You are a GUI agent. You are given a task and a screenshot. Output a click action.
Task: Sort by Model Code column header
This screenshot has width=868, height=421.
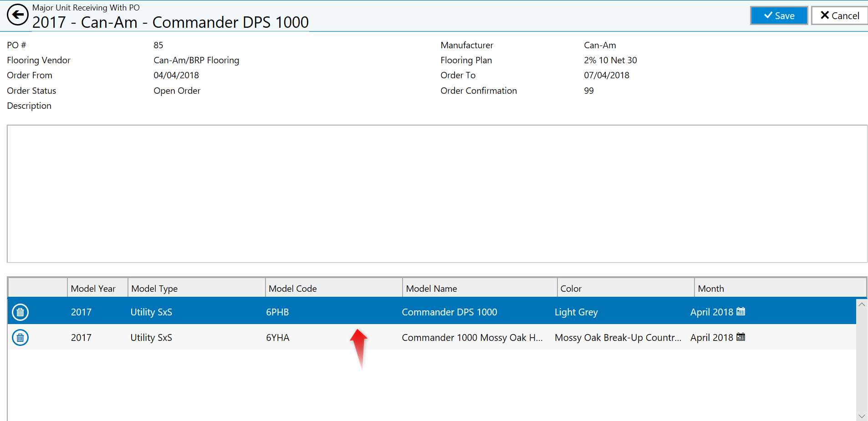(334, 289)
